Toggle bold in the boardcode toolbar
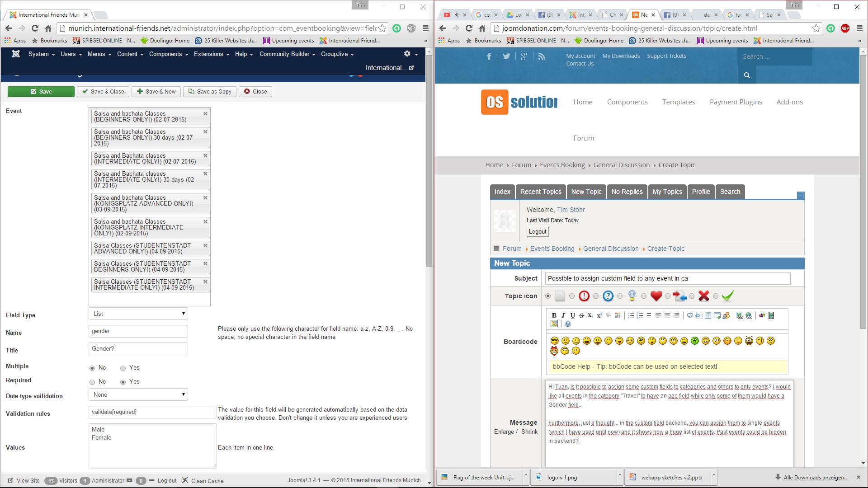868x488 pixels. [554, 315]
